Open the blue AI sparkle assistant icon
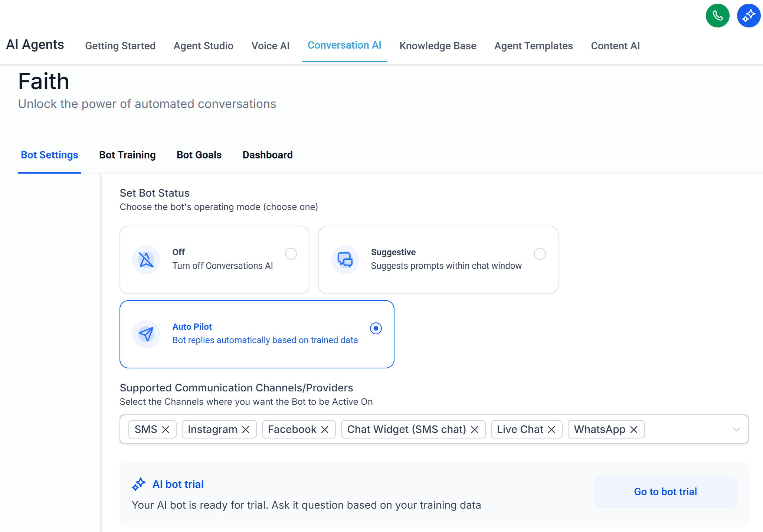 pyautogui.click(x=748, y=16)
